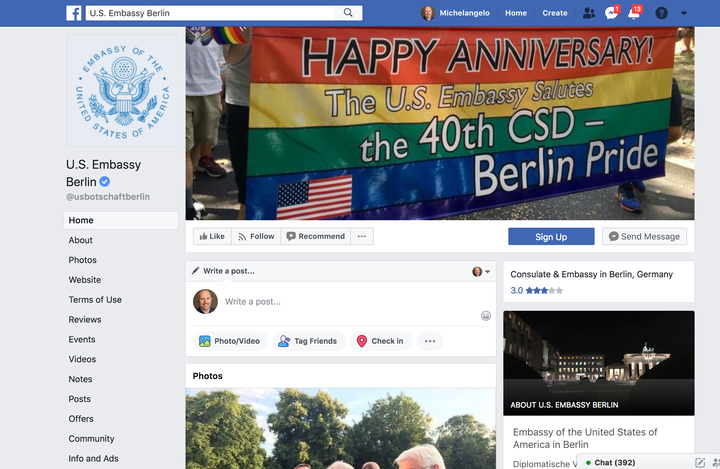The image size is (720, 469).
Task: Click the @usbotschaftberlin username
Action: 108,197
